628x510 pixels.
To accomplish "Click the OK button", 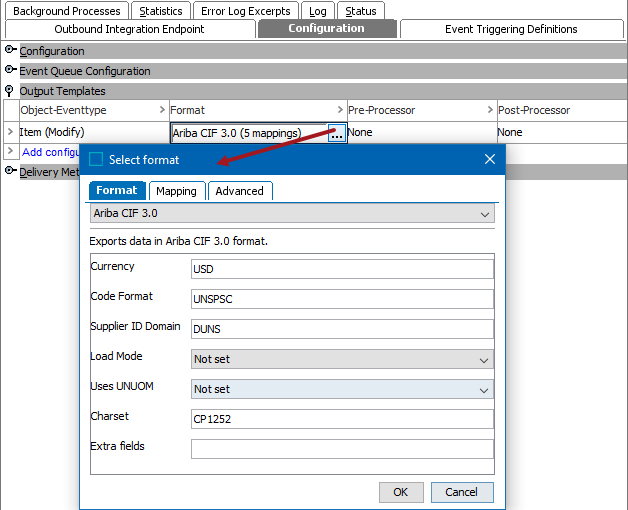I will click(401, 492).
